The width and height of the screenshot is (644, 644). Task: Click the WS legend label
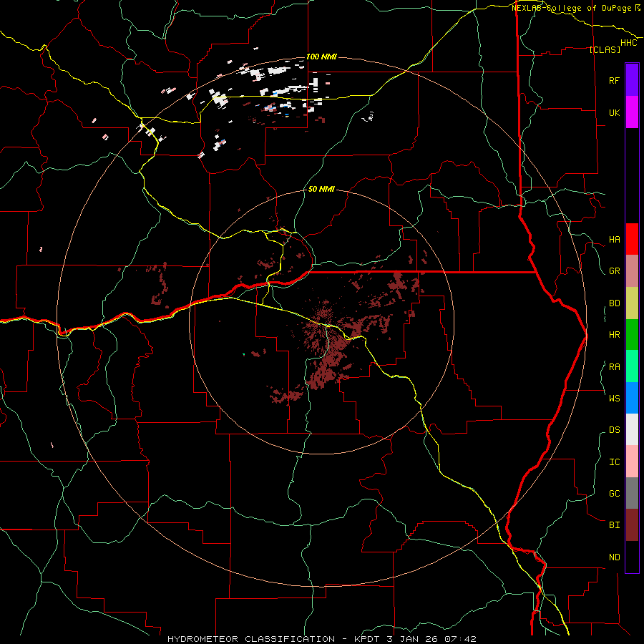tap(614, 398)
